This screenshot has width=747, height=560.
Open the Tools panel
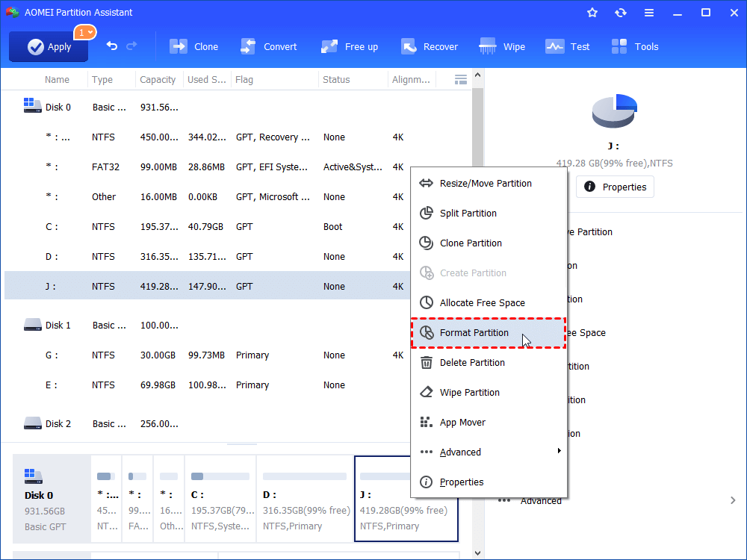(x=634, y=46)
